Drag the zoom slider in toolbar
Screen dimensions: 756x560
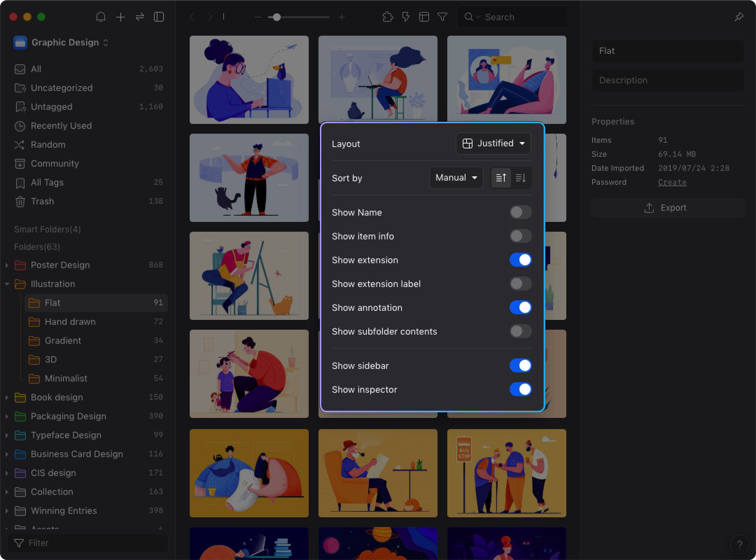(275, 17)
